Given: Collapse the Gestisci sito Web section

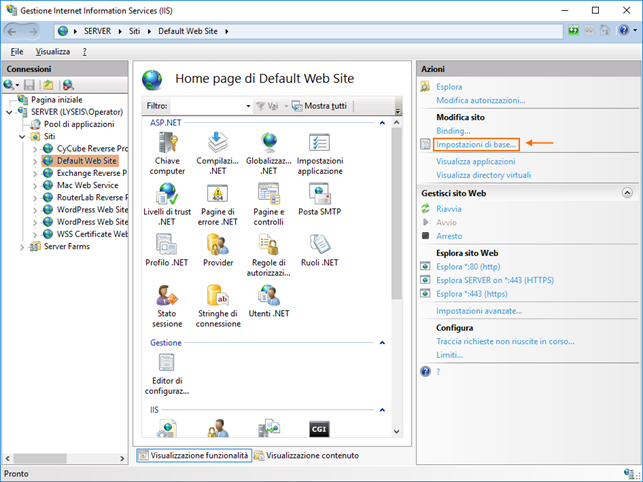Looking at the screenshot, I should 627,193.
